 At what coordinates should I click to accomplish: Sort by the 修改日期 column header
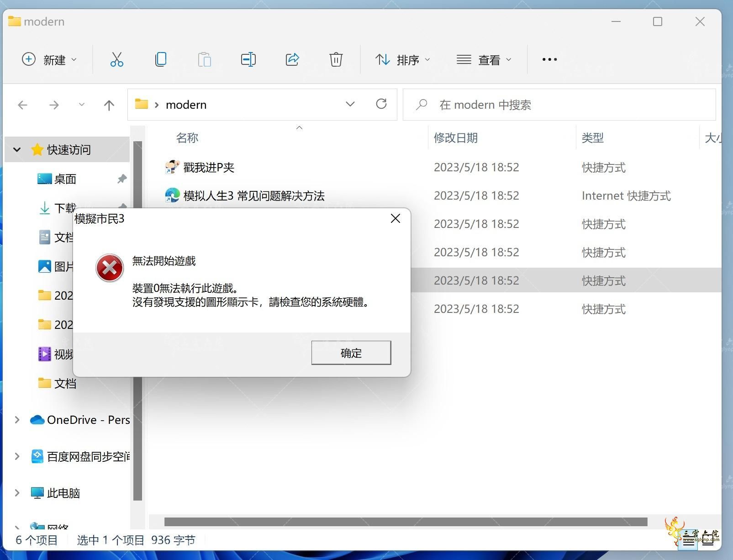(456, 138)
